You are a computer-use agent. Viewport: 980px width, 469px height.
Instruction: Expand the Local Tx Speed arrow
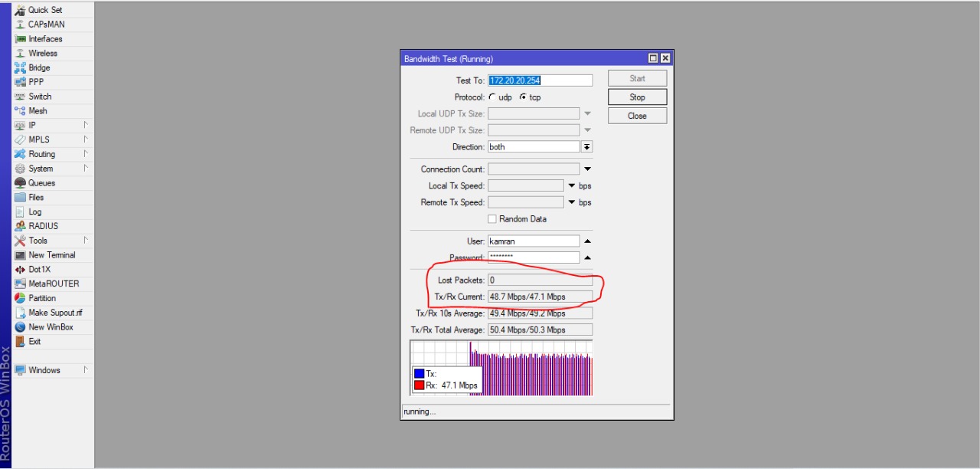pyautogui.click(x=571, y=185)
